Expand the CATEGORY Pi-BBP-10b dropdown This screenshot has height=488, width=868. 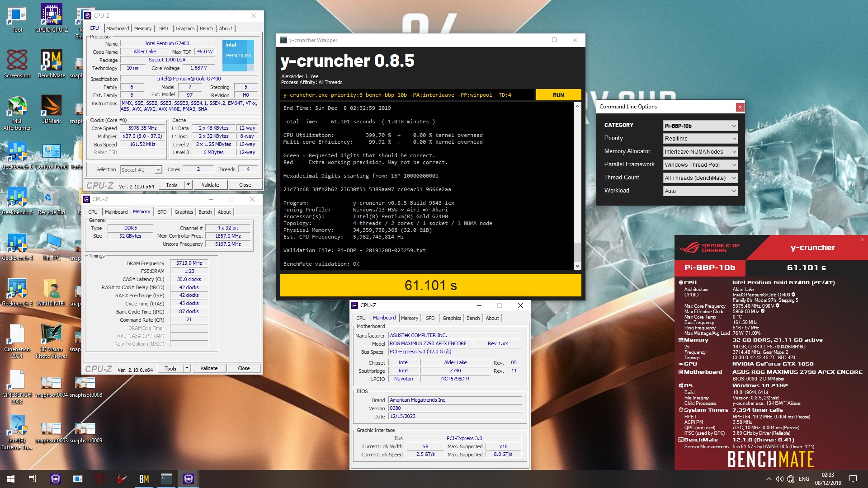click(x=700, y=126)
